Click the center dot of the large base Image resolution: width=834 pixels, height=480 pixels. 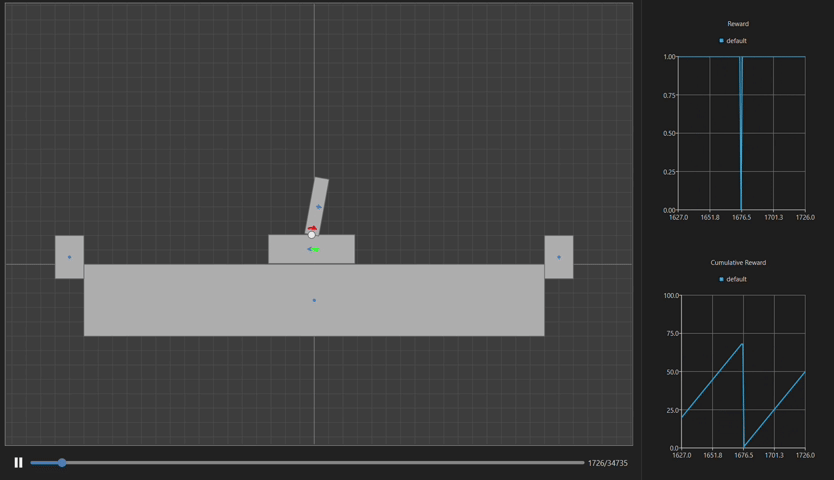pyautogui.click(x=314, y=300)
